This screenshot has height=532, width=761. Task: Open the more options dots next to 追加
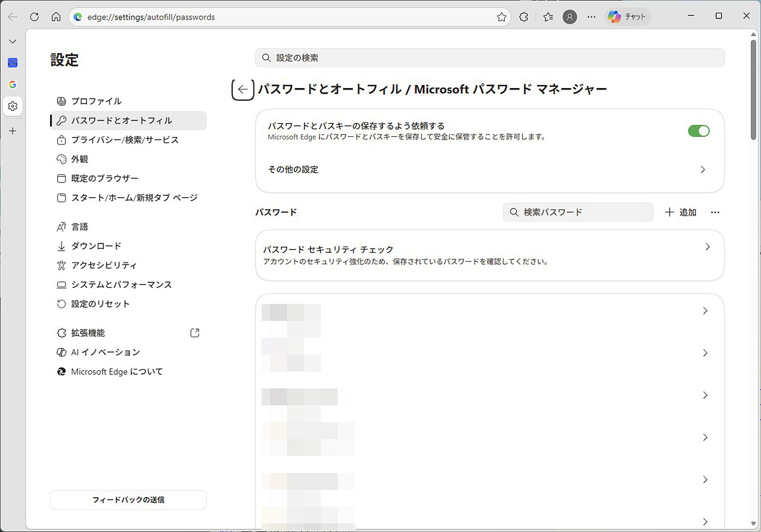tap(715, 212)
